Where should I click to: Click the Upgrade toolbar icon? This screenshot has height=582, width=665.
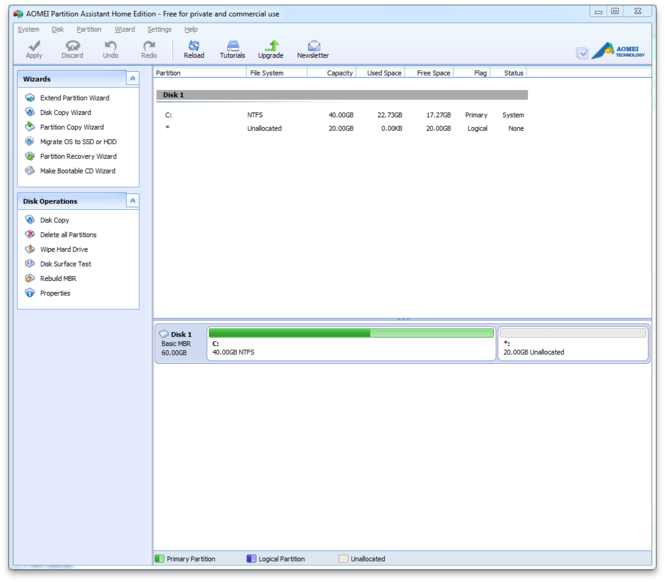pos(271,45)
